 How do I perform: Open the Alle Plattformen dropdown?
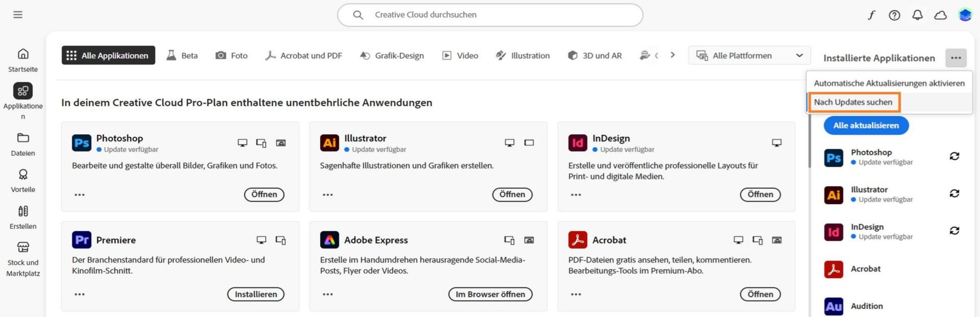749,55
